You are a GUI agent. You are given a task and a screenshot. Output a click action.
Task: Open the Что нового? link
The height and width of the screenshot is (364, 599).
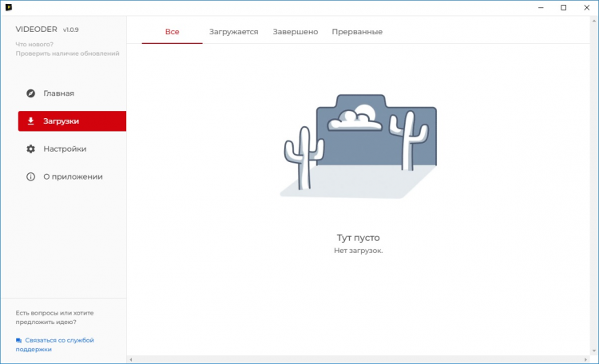click(34, 43)
